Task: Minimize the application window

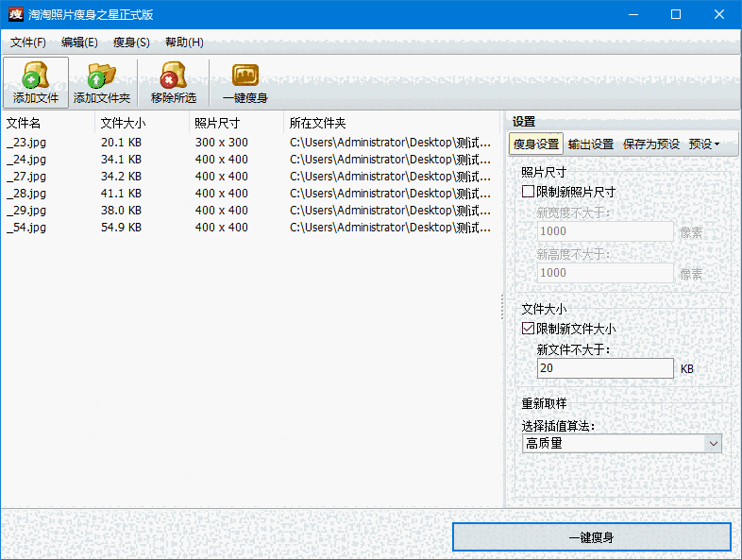Action: click(633, 14)
